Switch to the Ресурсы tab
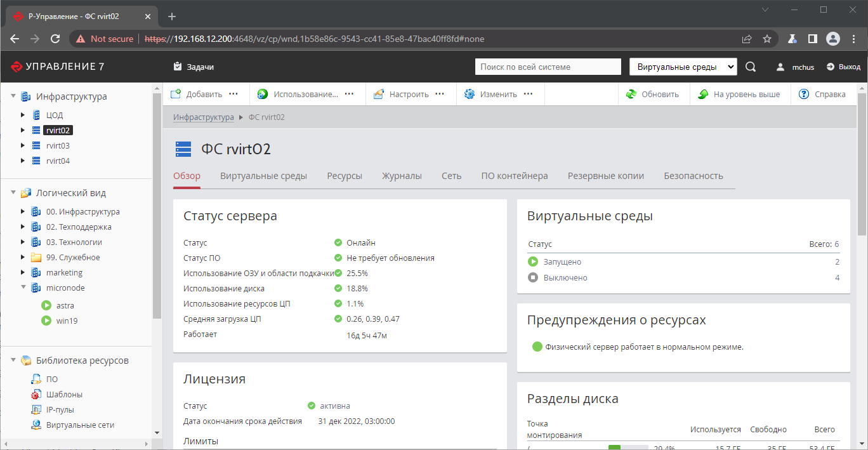 pyautogui.click(x=345, y=176)
